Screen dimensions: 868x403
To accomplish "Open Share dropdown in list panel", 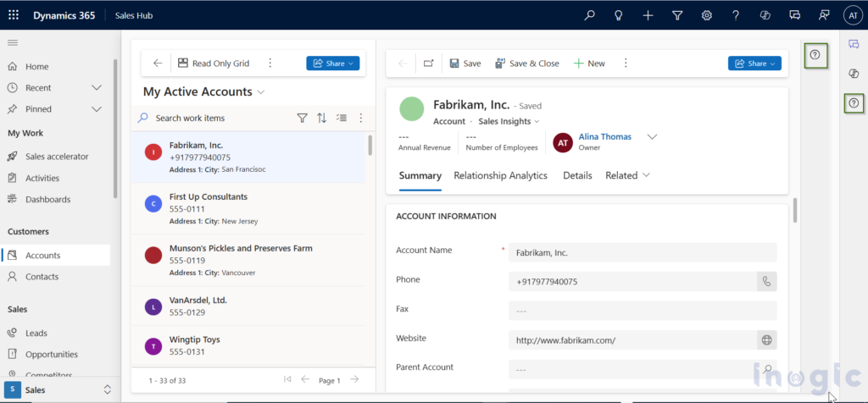I will [332, 63].
